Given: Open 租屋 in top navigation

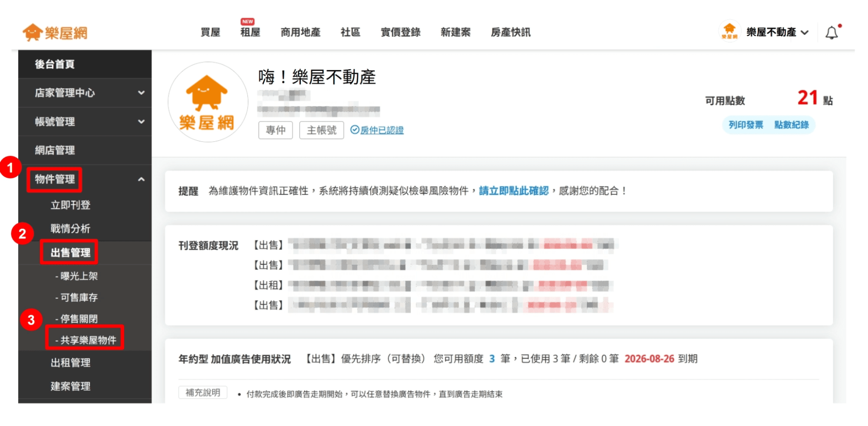Looking at the screenshot, I should pyautogui.click(x=251, y=32).
